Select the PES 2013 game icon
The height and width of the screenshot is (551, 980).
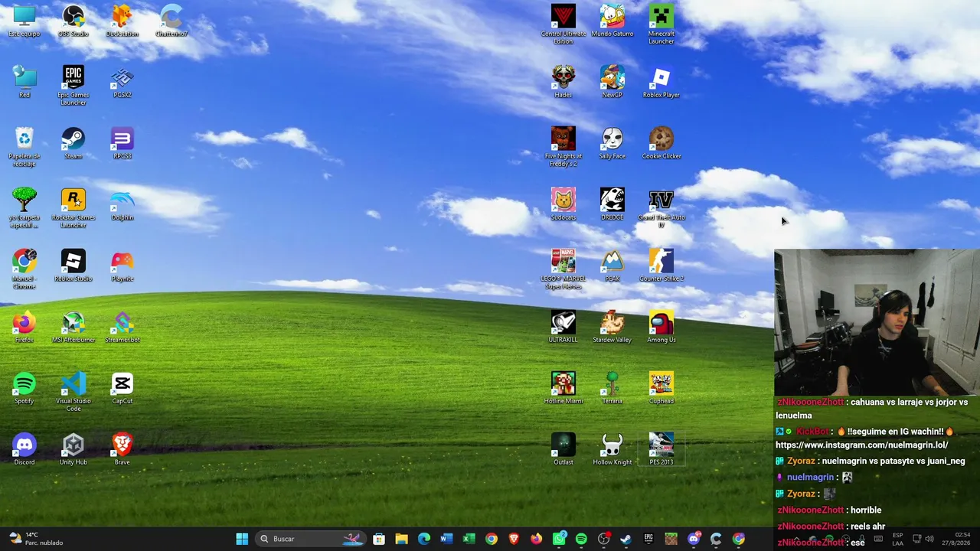point(661,449)
